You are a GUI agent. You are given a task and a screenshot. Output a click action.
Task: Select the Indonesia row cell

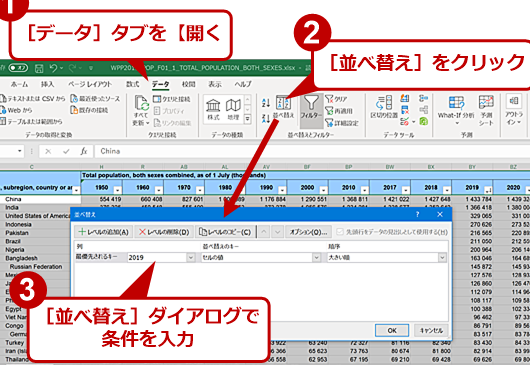(x=35, y=224)
